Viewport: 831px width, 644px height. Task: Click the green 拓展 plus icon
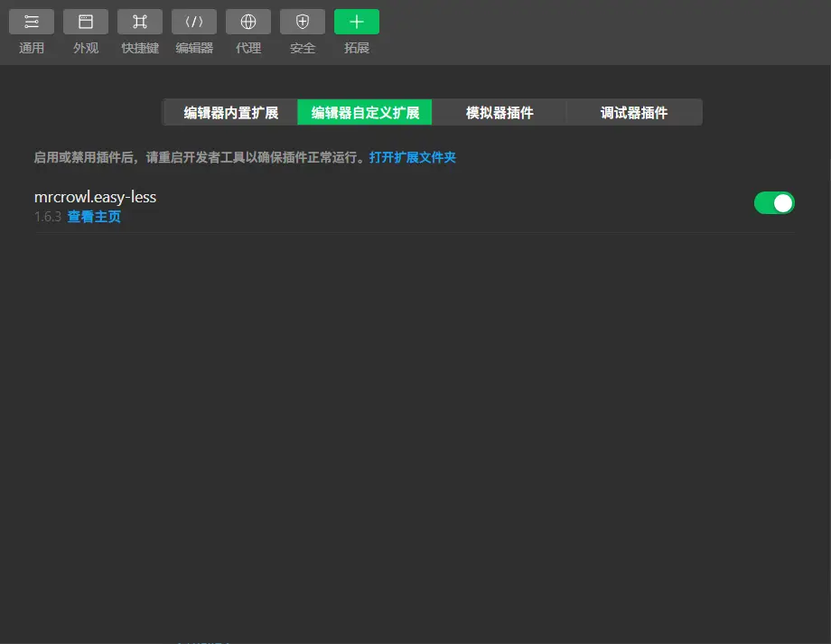tap(357, 22)
